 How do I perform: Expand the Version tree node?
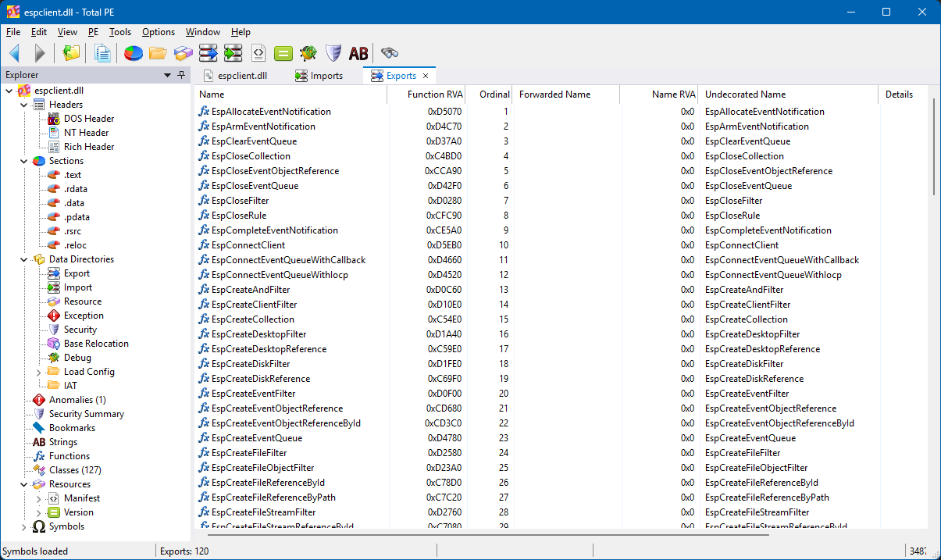click(x=39, y=512)
